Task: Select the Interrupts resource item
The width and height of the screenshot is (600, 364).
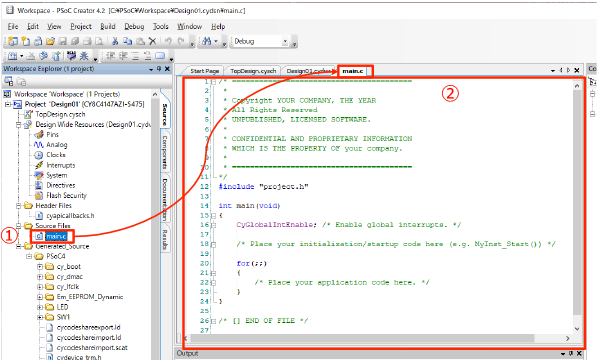Action: [x=61, y=165]
